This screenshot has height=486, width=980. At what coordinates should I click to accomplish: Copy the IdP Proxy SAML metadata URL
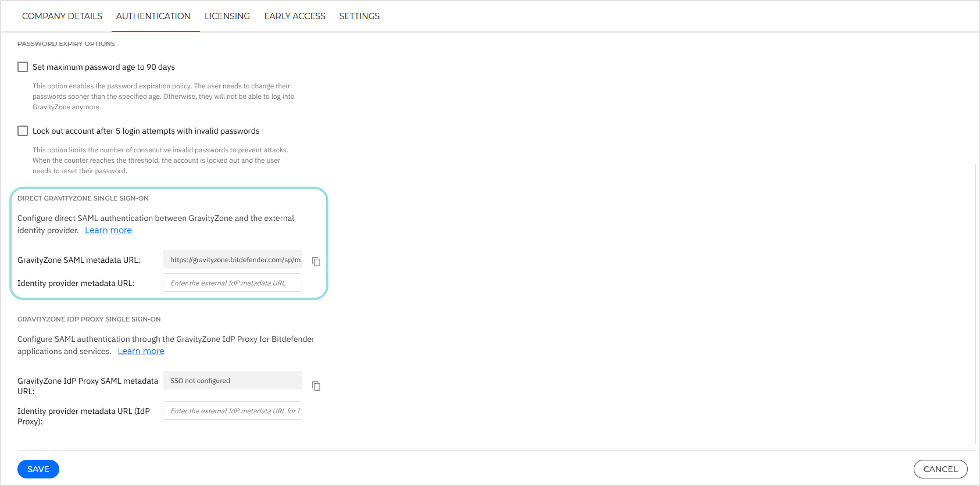[x=316, y=386]
